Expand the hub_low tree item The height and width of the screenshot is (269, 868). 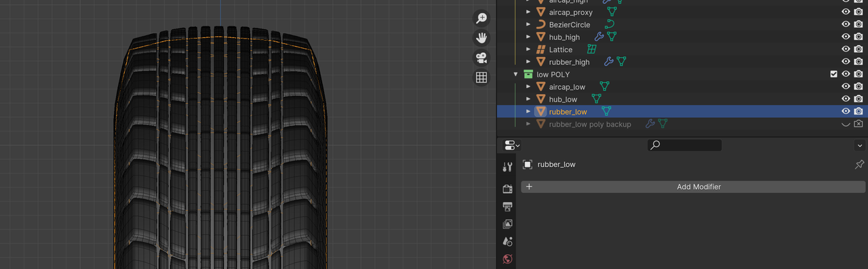click(x=528, y=99)
